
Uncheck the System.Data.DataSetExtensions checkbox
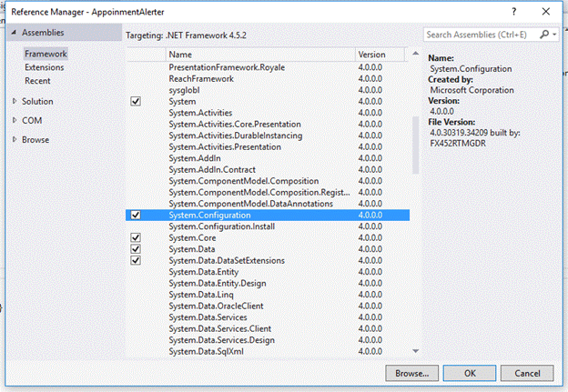[136, 261]
